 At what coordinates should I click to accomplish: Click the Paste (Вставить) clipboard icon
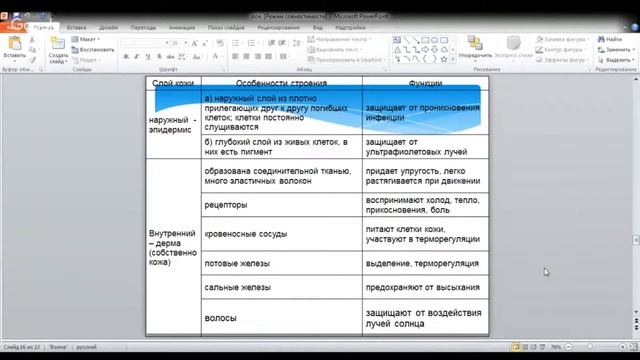14,44
